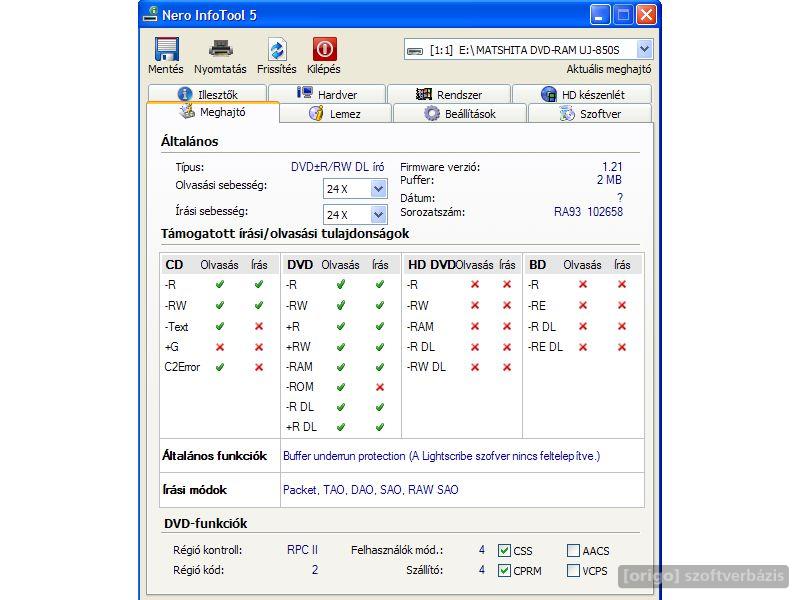This screenshot has width=800, height=600.
Task: Click the DVD±R/RW DL író type value
Action: 337,167
